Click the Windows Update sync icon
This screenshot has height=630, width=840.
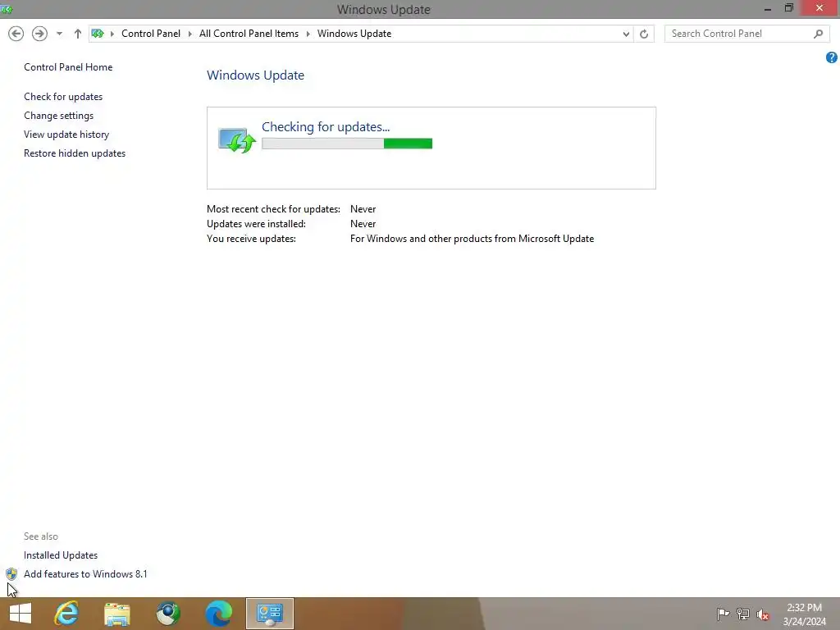tap(237, 140)
